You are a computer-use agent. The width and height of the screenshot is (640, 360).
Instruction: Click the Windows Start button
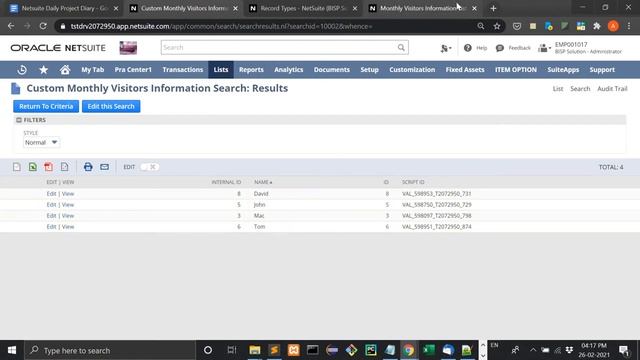[x=12, y=350]
